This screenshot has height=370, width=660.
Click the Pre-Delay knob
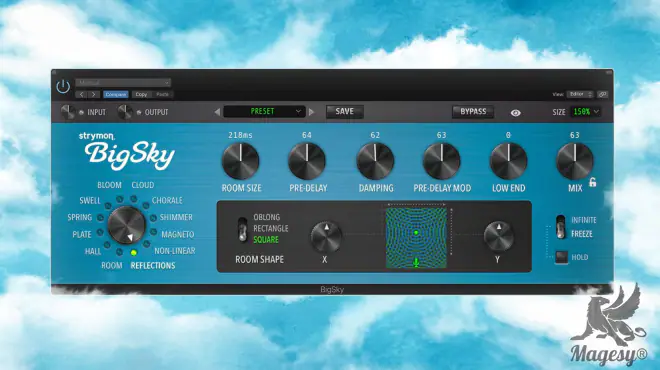coord(307,161)
